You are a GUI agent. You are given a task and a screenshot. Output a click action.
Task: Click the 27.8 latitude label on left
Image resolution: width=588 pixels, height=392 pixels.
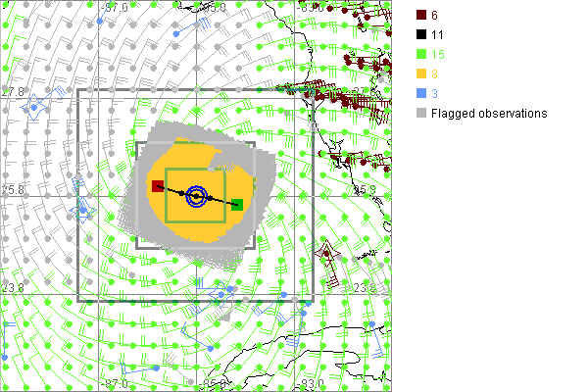click(x=13, y=91)
